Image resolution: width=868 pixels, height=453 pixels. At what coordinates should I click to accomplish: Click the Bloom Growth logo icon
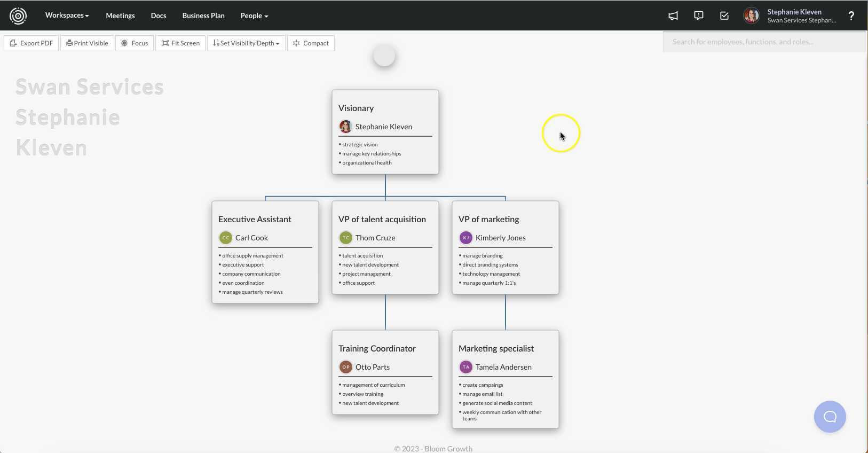tap(18, 16)
